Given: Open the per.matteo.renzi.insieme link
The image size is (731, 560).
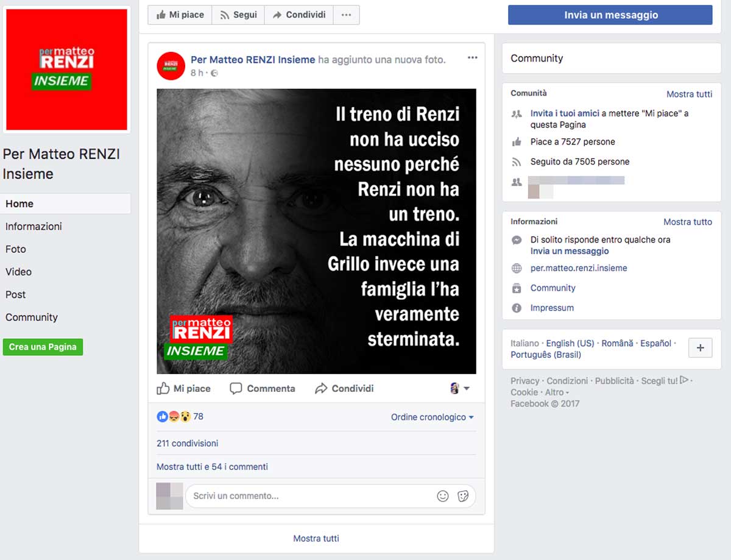Looking at the screenshot, I should point(579,268).
